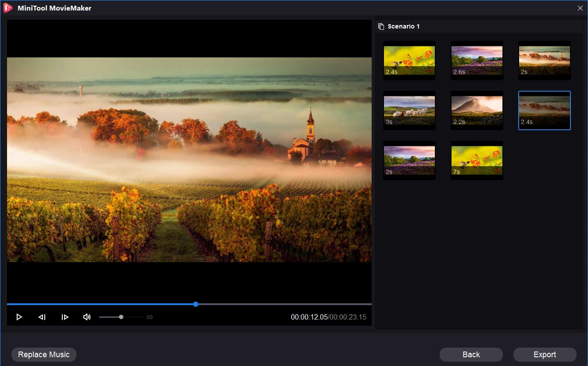Click the playback progress bar handle

coord(195,304)
